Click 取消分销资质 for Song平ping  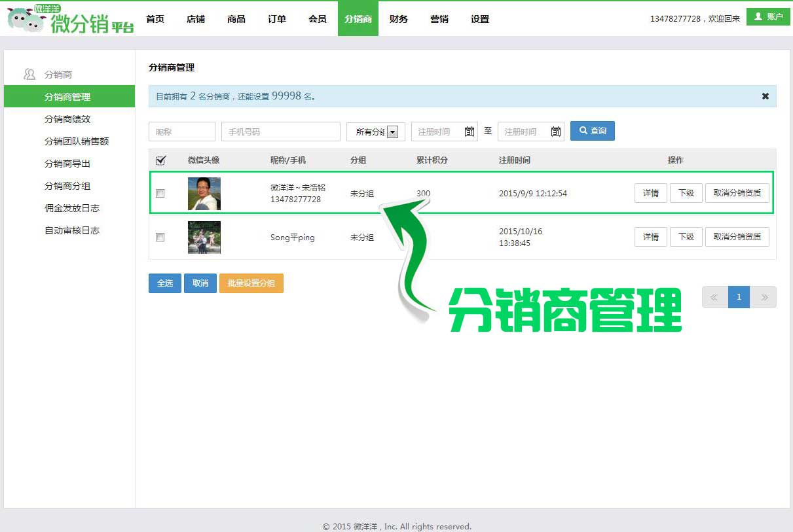(x=737, y=237)
